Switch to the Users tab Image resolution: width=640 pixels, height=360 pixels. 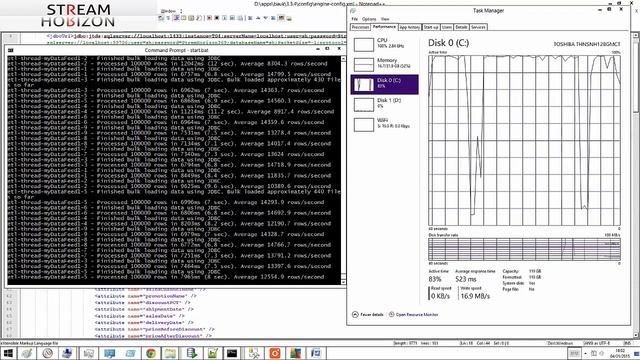pos(447,27)
